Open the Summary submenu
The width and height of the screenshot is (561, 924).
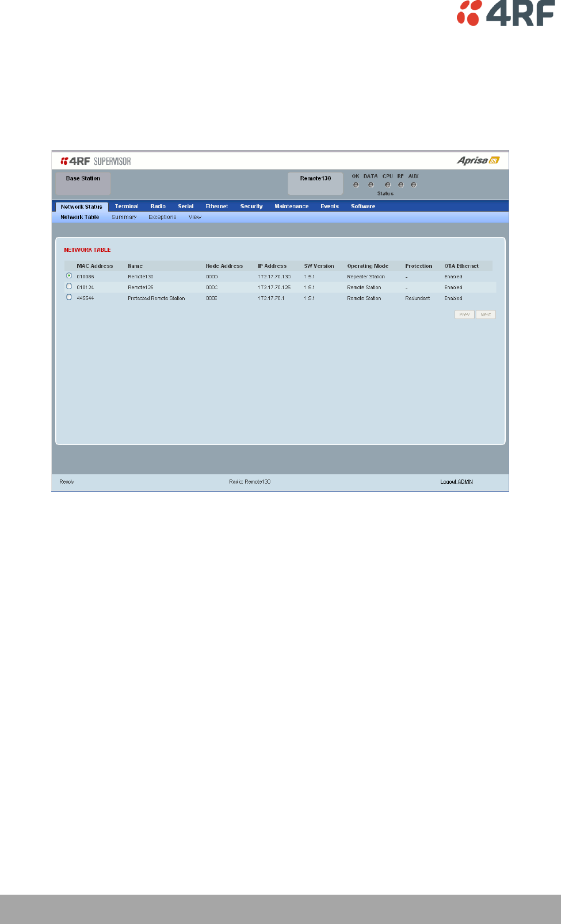pyautogui.click(x=124, y=217)
